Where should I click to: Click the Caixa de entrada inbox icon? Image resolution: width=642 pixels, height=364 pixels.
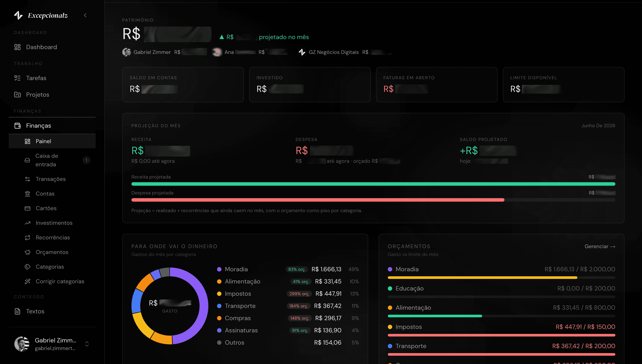point(28,160)
